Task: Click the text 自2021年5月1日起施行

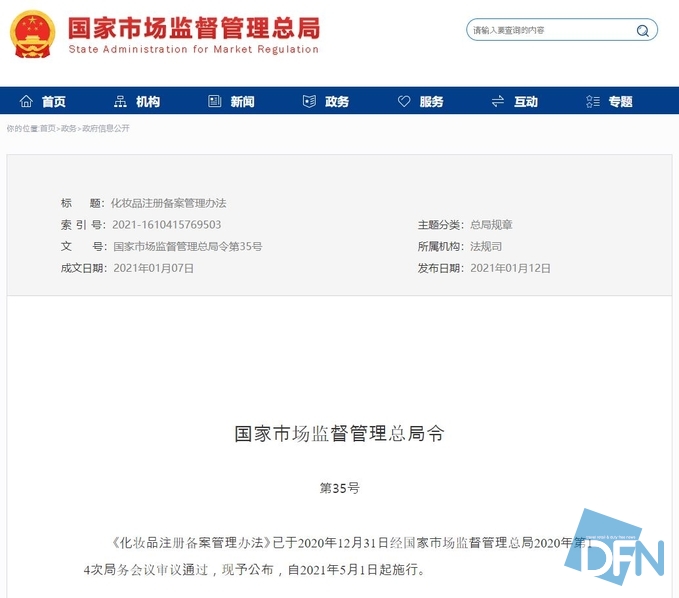Action: pyautogui.click(x=355, y=569)
